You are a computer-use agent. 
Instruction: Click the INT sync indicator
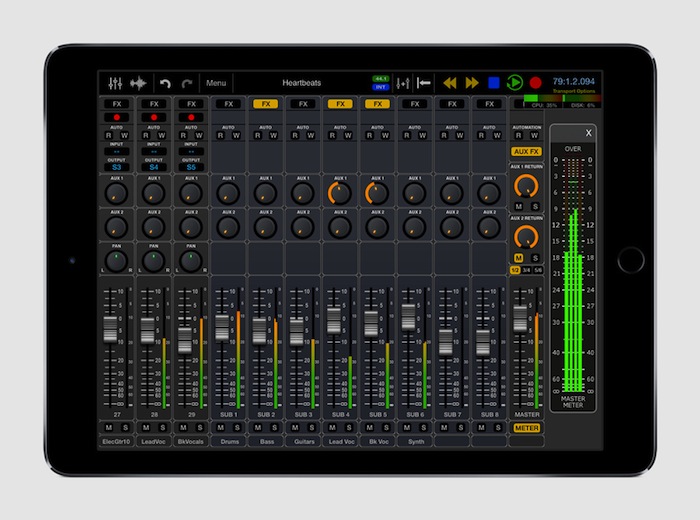click(380, 87)
